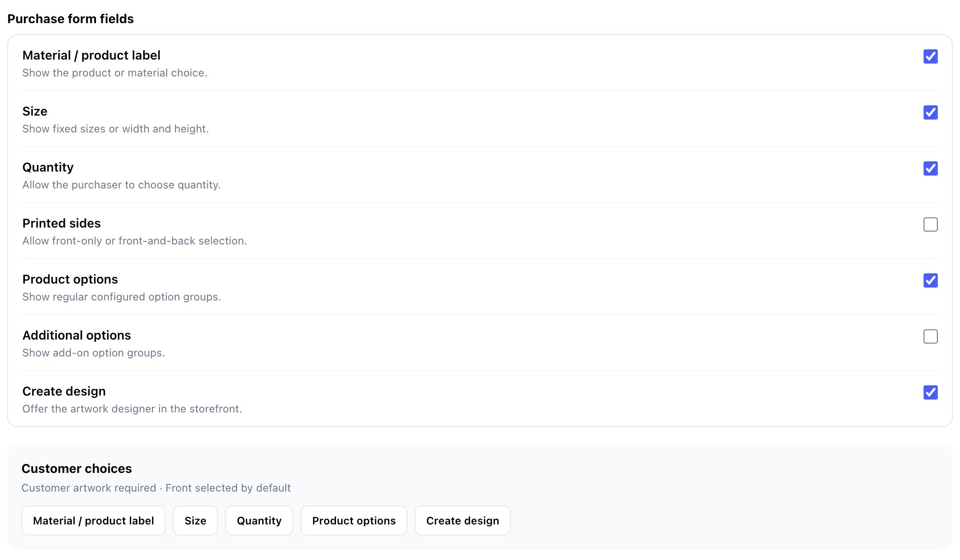The height and width of the screenshot is (560, 960).
Task: Click 'Show fixed sizes or width and height.'
Action: coord(116,129)
